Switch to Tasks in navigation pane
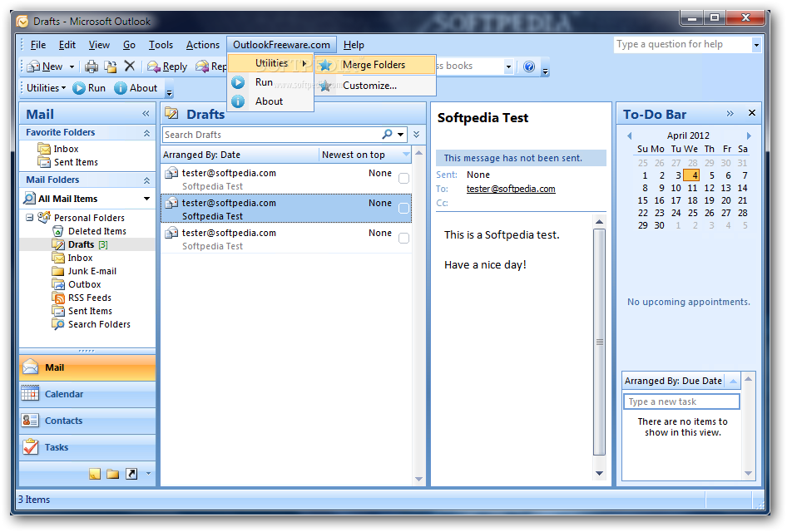The height and width of the screenshot is (532, 787). click(x=87, y=447)
